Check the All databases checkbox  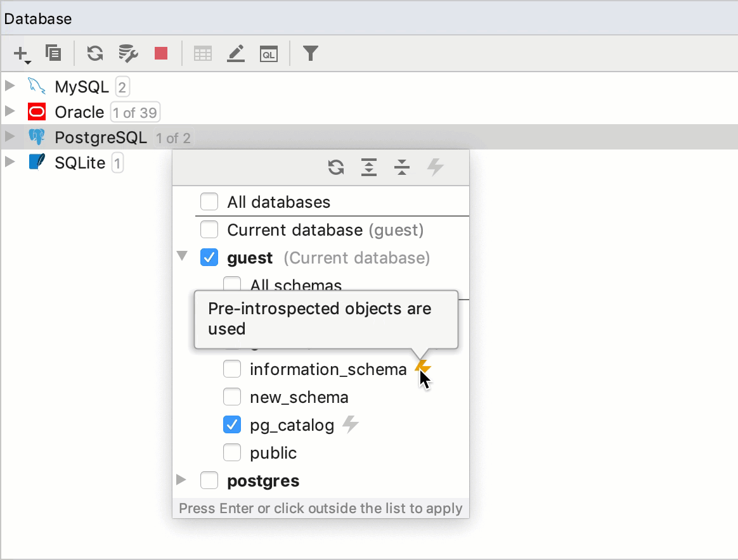click(x=209, y=201)
